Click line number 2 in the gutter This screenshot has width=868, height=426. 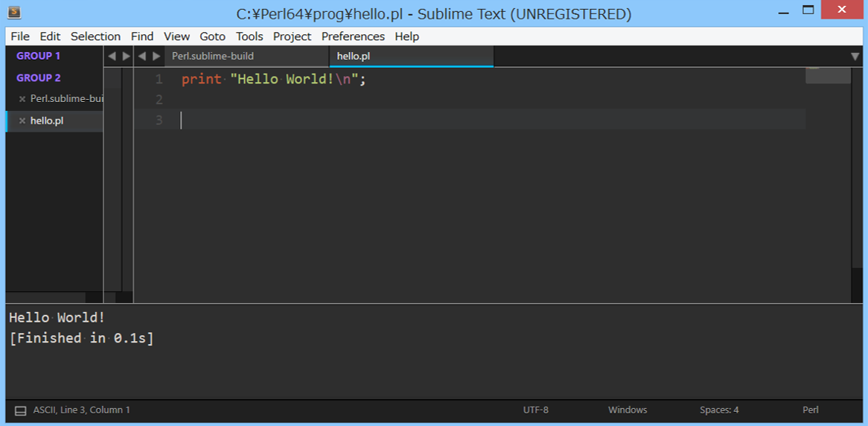coord(159,100)
